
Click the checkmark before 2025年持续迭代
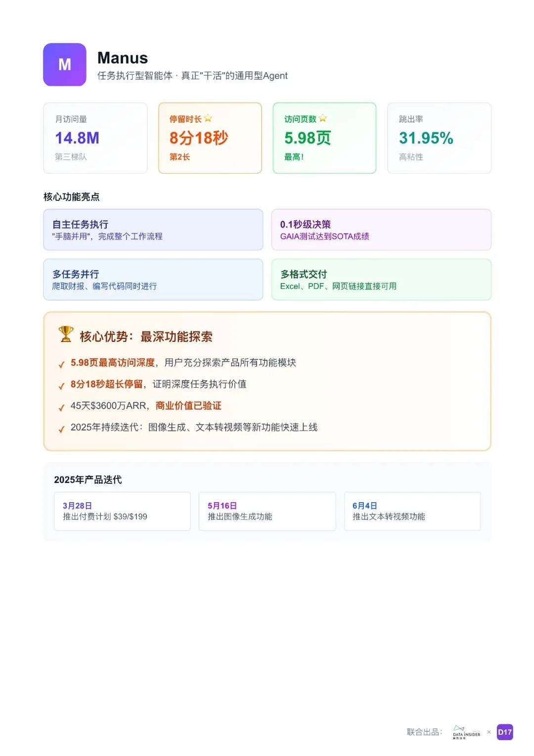(x=61, y=429)
